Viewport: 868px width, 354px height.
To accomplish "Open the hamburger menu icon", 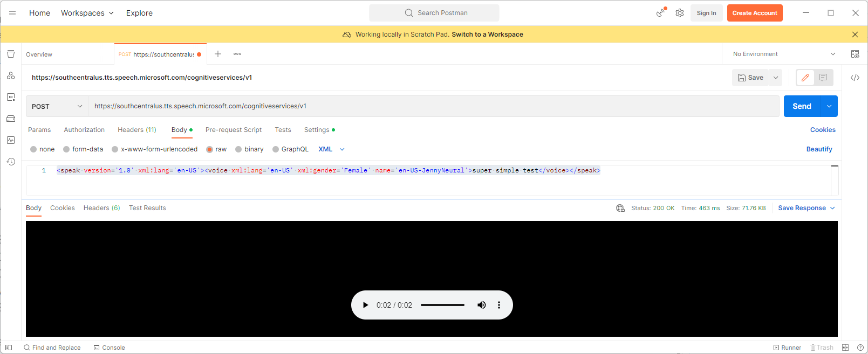I will click(12, 13).
